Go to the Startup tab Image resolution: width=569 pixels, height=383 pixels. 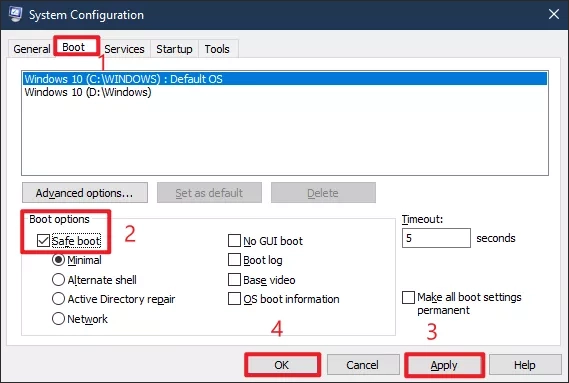click(x=174, y=49)
